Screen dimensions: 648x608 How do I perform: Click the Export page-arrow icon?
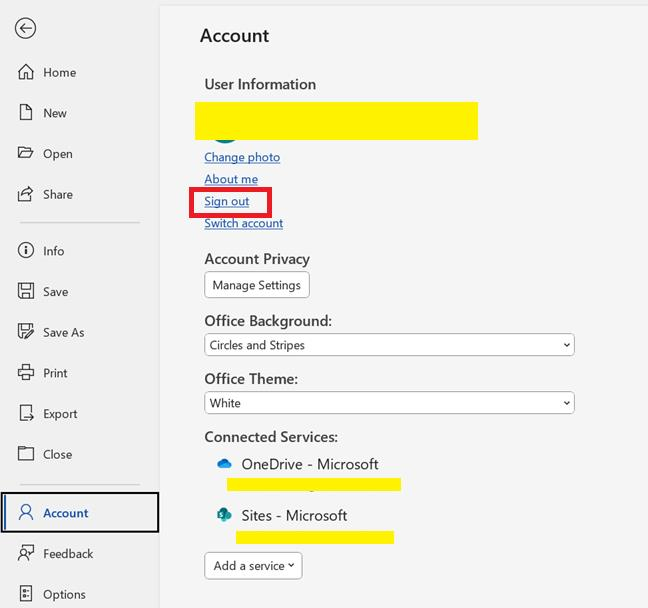(x=26, y=413)
